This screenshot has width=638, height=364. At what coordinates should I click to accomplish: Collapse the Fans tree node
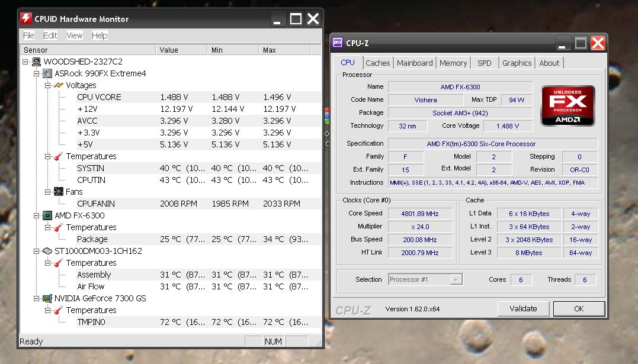point(47,192)
